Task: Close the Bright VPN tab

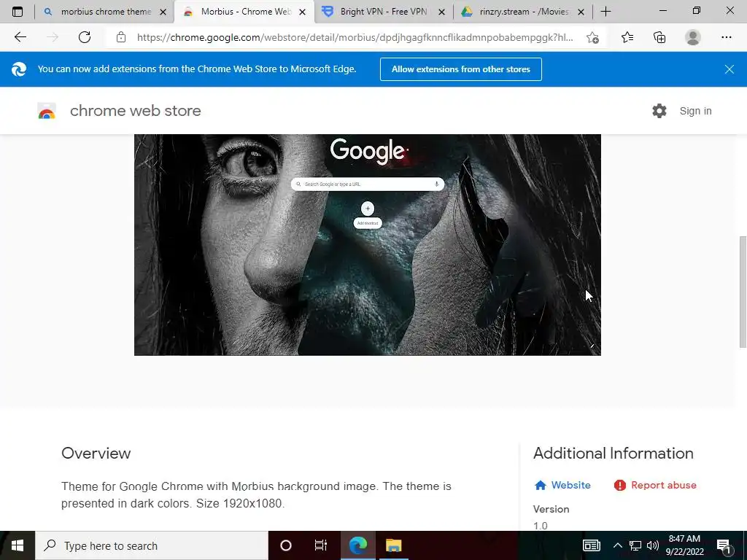Action: [441, 12]
